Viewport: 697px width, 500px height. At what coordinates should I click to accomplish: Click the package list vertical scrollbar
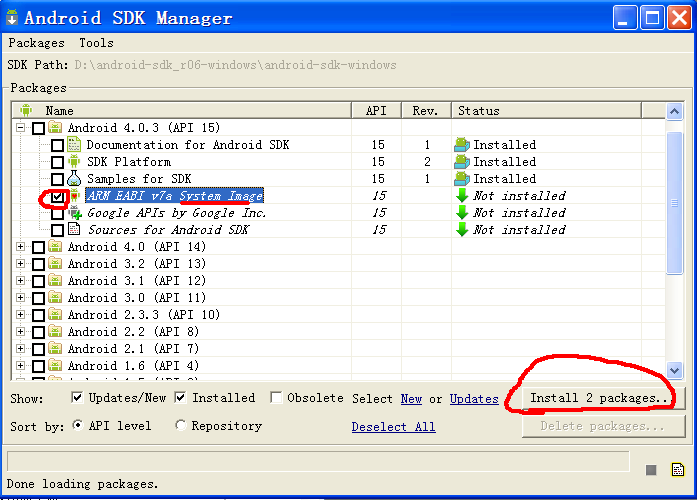pos(674,200)
